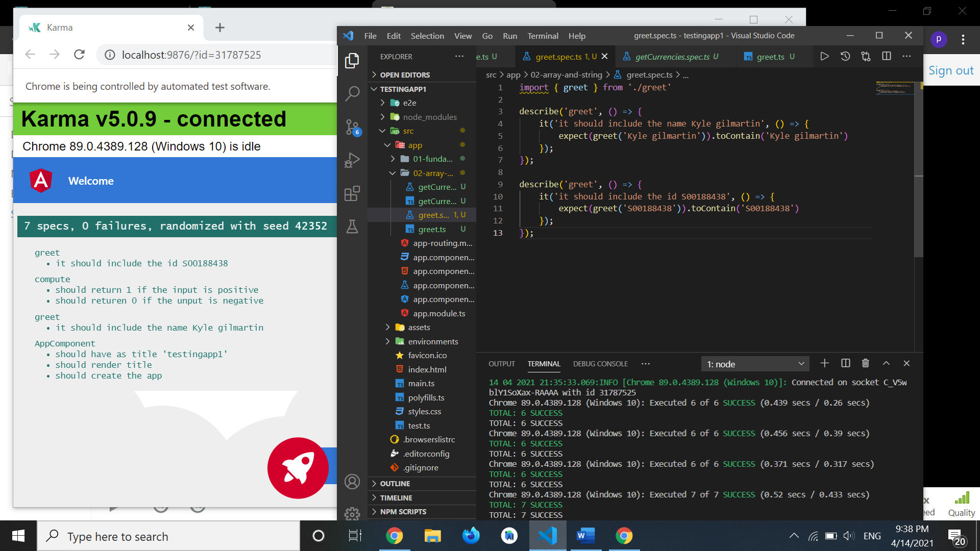
Task: Open a new tab in the Chrome window
Action: click(x=220, y=28)
